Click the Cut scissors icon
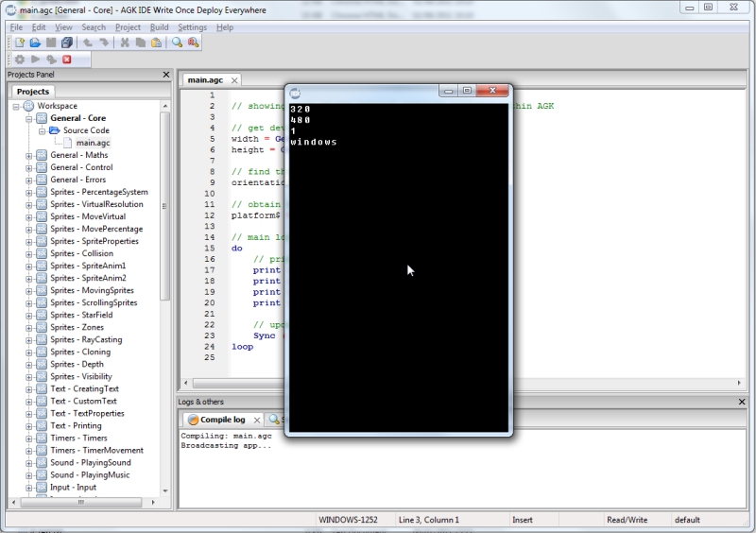The width and height of the screenshot is (756, 533). tap(125, 43)
